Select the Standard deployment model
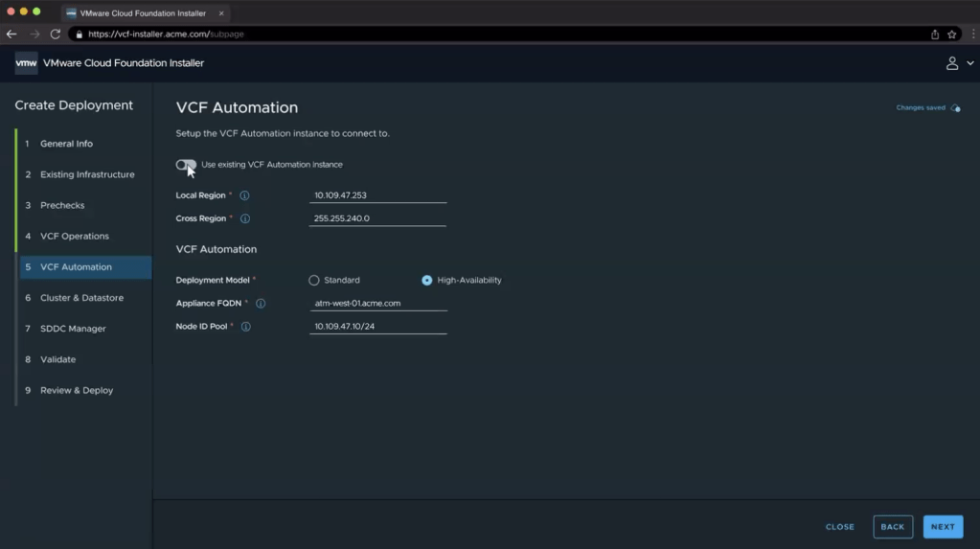980x549 pixels. pyautogui.click(x=314, y=281)
